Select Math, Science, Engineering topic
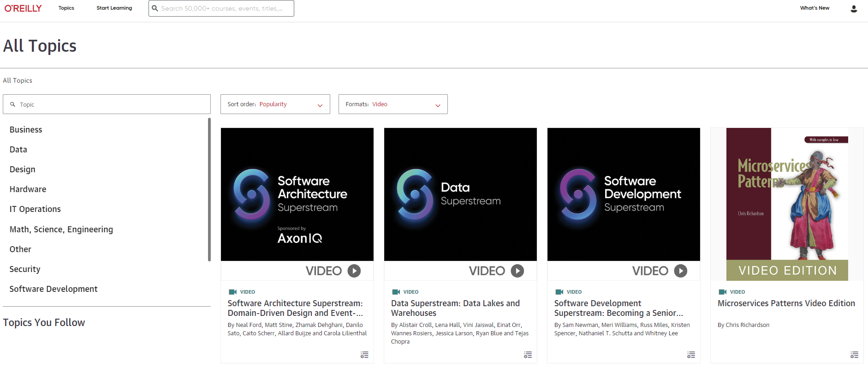Viewport: 868px width, 369px height. [x=61, y=230]
